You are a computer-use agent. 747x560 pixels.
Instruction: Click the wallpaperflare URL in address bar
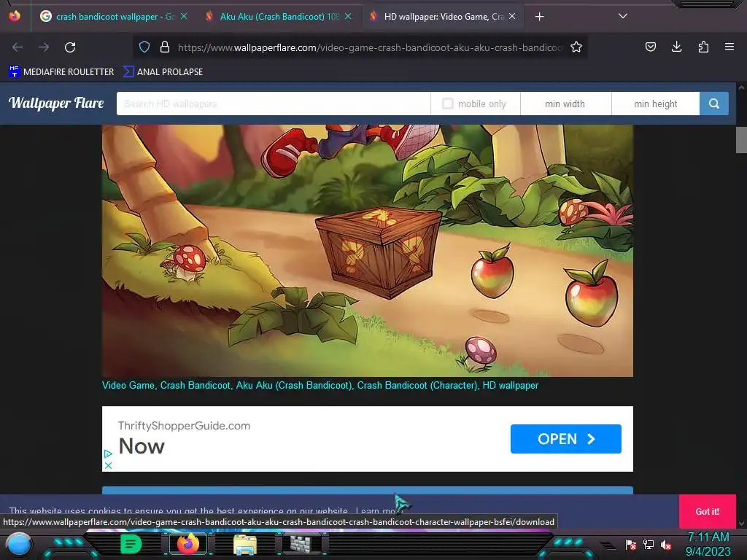(370, 47)
